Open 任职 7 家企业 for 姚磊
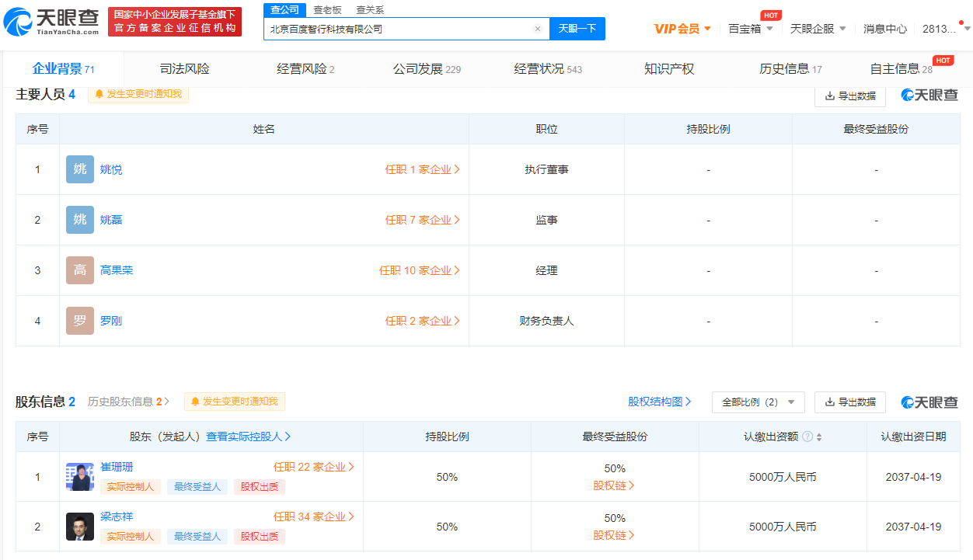 point(423,220)
